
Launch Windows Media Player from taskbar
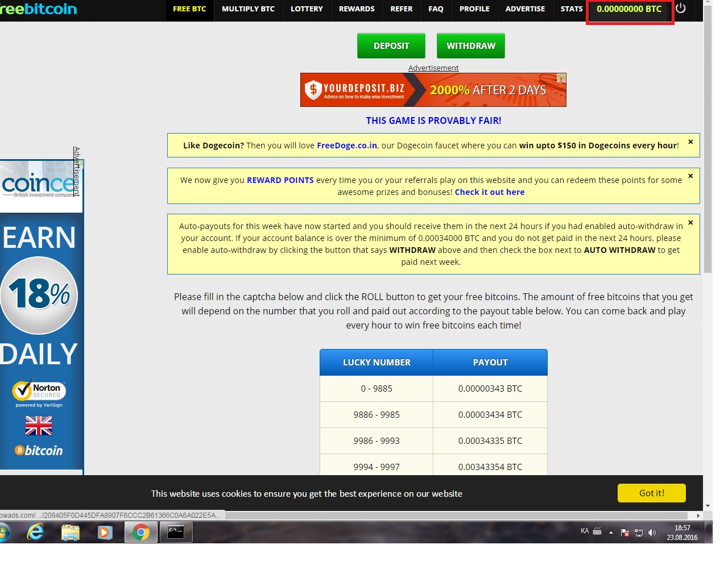[105, 533]
